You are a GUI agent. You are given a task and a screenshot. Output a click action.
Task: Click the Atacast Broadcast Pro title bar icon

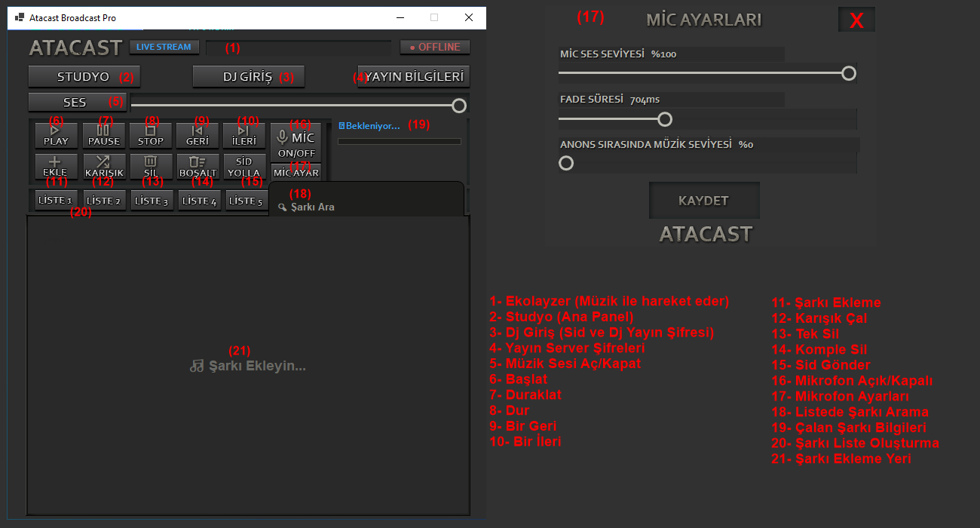19,17
